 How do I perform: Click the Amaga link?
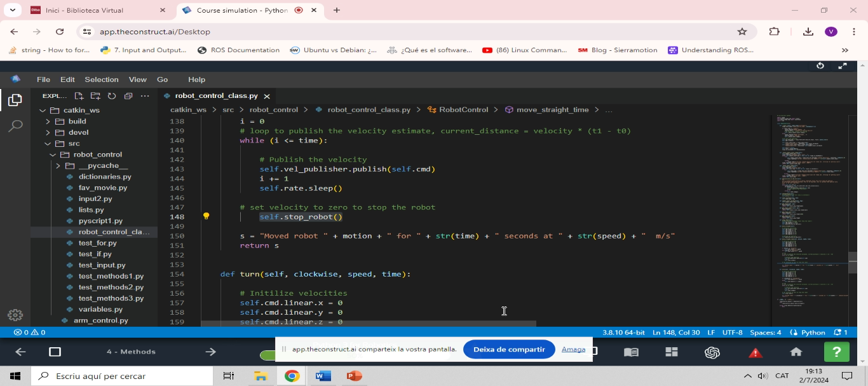coord(573,349)
